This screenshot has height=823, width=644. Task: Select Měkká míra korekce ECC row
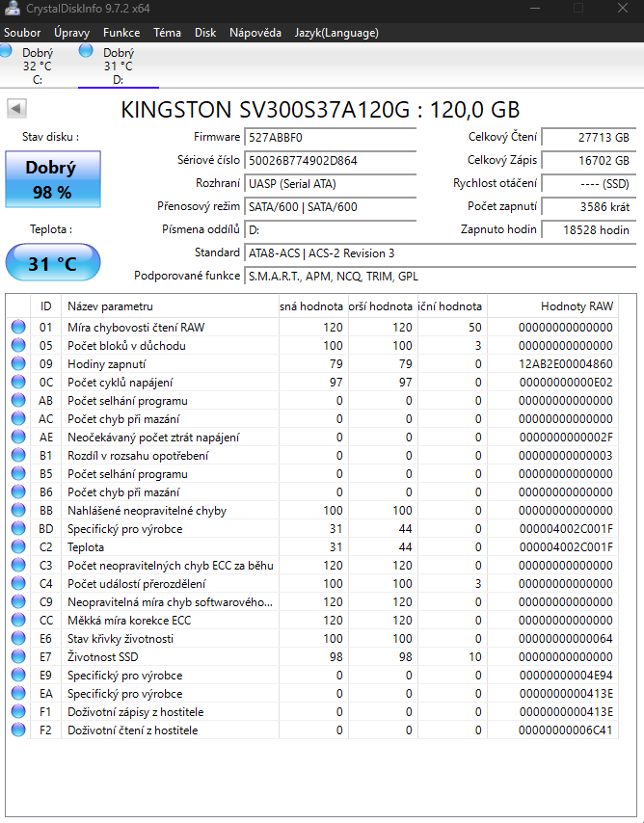pos(312,621)
